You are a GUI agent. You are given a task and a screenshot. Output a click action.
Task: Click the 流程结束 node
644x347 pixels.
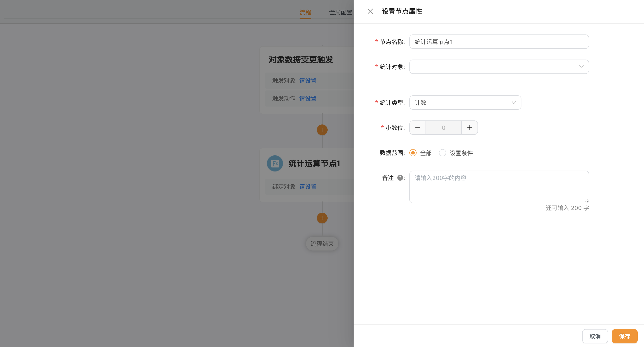[322, 244]
